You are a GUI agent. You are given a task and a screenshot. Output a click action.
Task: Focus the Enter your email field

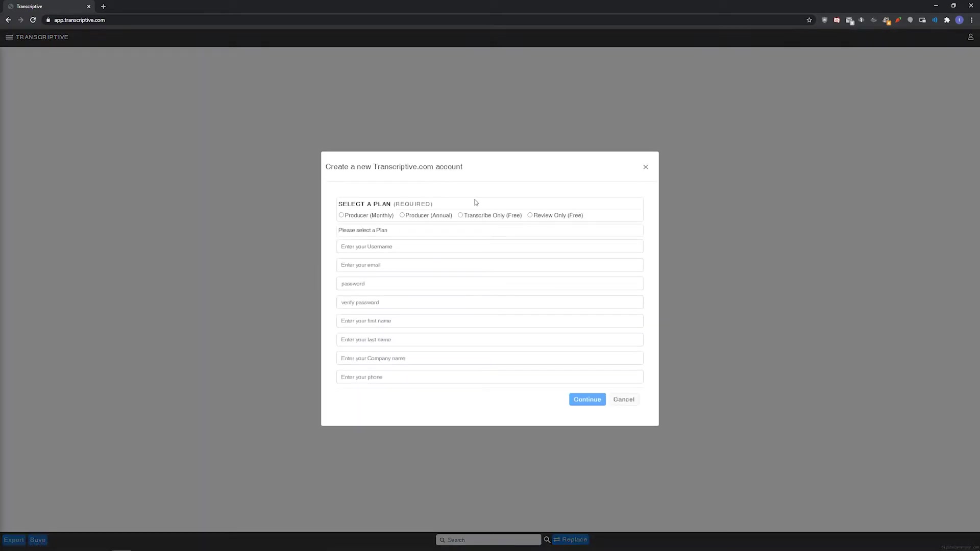click(x=489, y=265)
